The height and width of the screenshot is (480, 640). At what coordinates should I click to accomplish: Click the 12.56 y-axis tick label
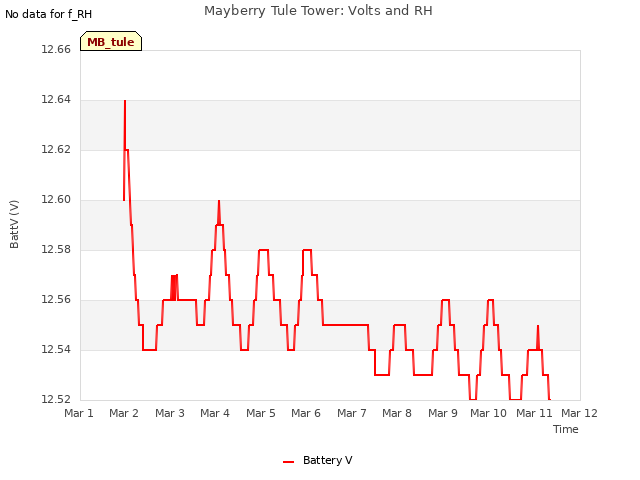[x=56, y=300]
